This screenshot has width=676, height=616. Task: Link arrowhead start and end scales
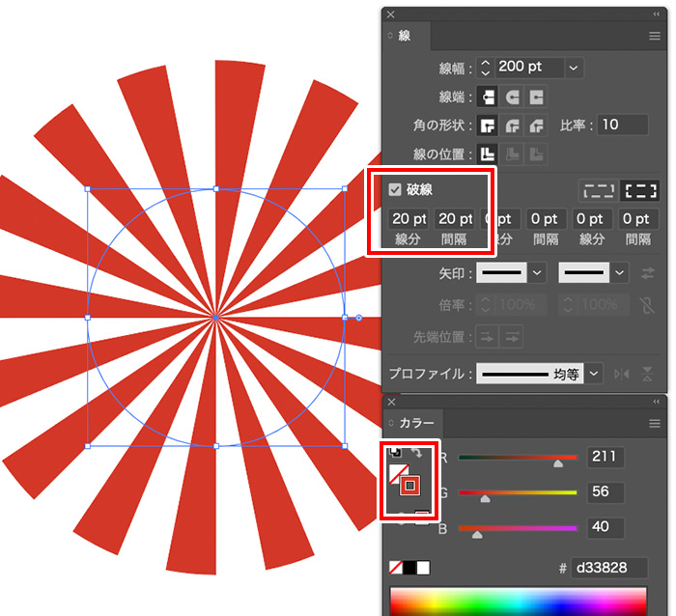coord(647,305)
